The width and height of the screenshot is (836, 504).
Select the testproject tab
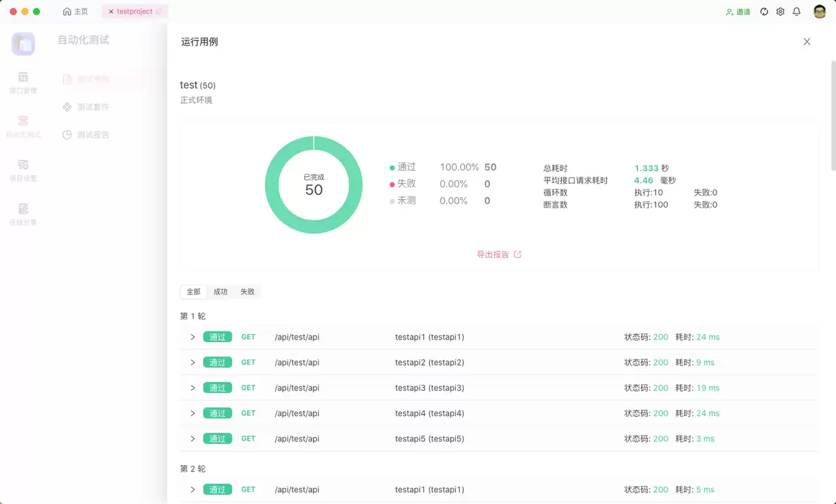[135, 12]
